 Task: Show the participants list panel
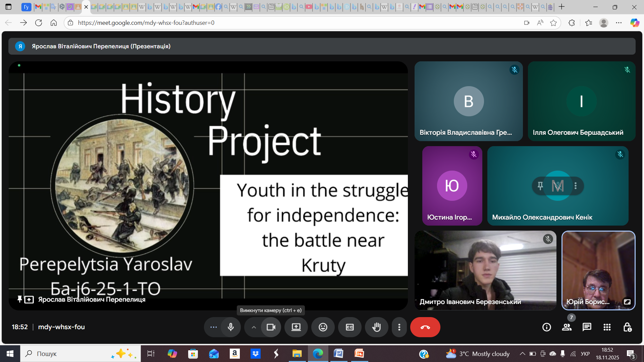click(x=567, y=327)
